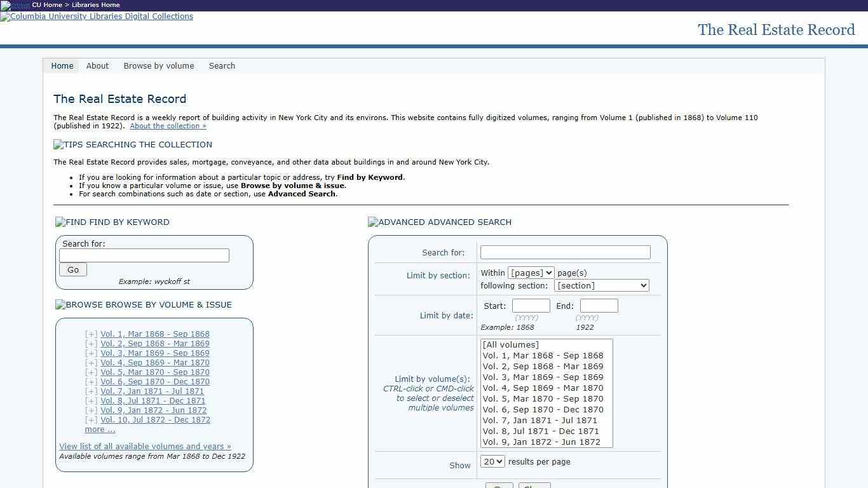
Task: Open the Search navigation tab
Action: coord(222,66)
